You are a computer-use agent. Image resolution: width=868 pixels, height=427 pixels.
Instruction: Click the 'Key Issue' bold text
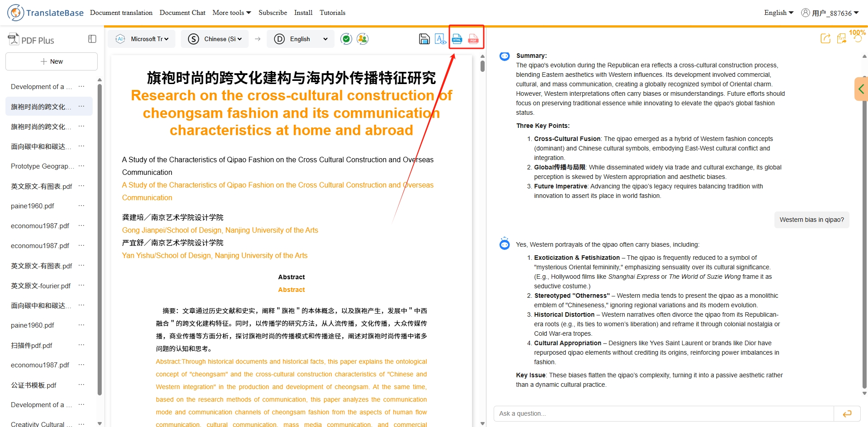point(531,375)
